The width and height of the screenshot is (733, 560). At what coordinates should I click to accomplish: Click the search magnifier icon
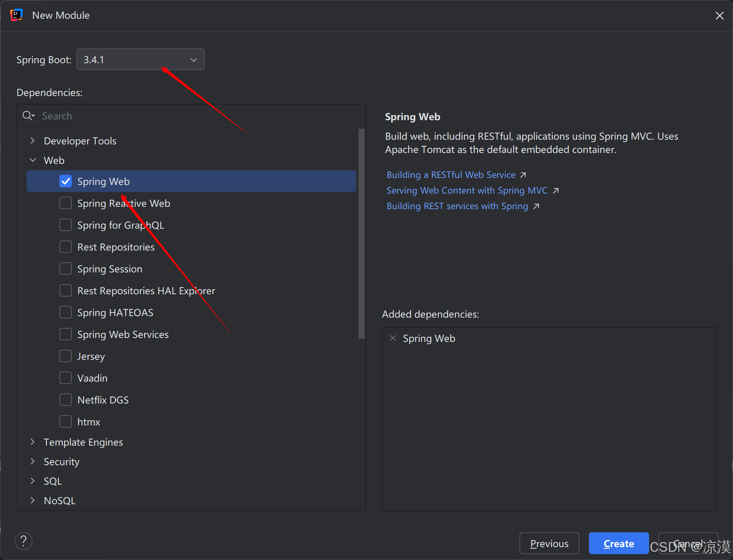pos(28,116)
